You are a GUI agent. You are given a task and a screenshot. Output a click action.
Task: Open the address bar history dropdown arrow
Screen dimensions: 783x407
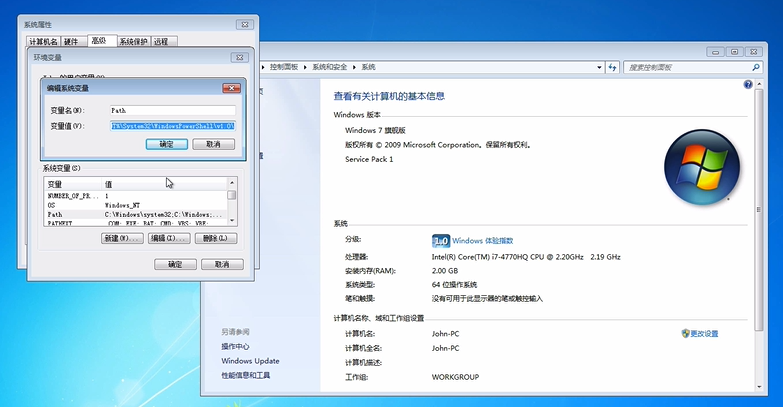coord(599,67)
